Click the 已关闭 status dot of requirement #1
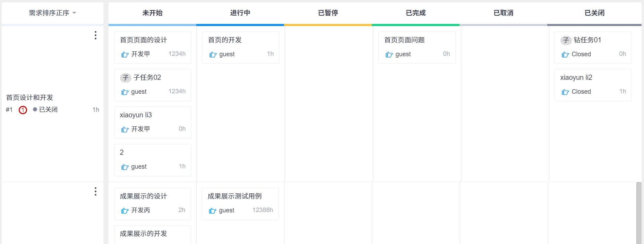This screenshot has height=244, width=644. [35, 110]
